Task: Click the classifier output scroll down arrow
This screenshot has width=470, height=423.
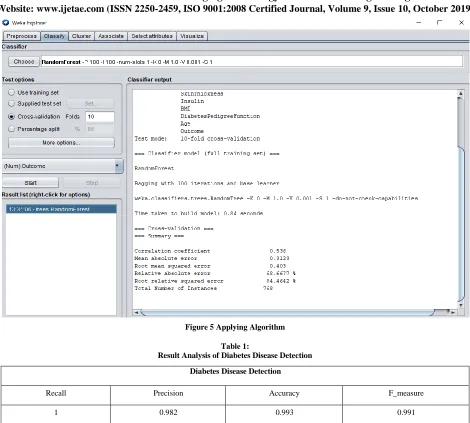Action: point(460,305)
